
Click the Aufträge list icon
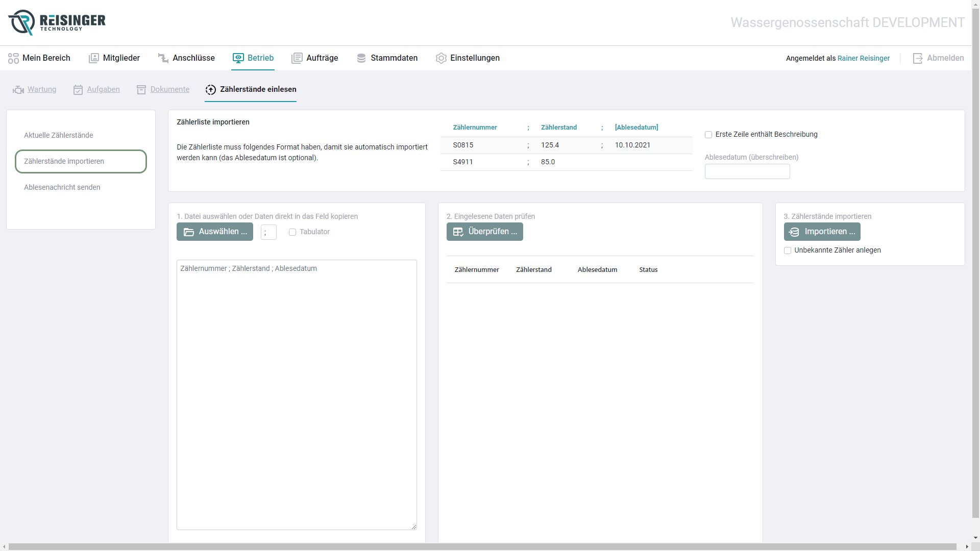pos(297,58)
